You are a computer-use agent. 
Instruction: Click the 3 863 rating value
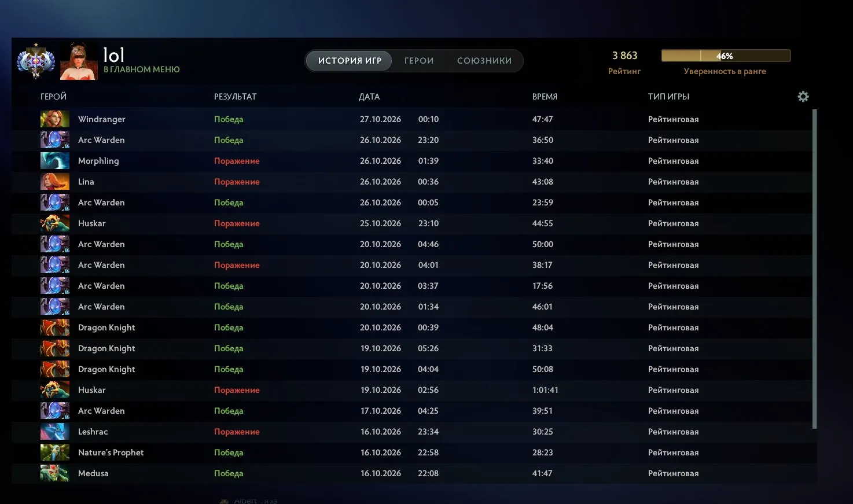point(624,56)
